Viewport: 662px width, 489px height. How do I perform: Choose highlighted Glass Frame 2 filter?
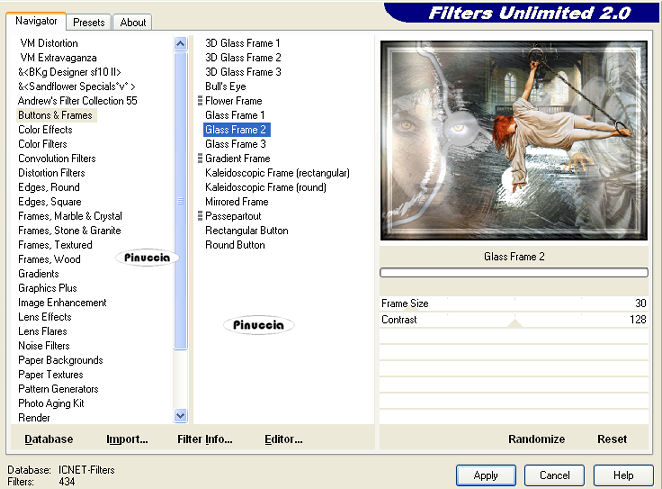click(x=236, y=130)
